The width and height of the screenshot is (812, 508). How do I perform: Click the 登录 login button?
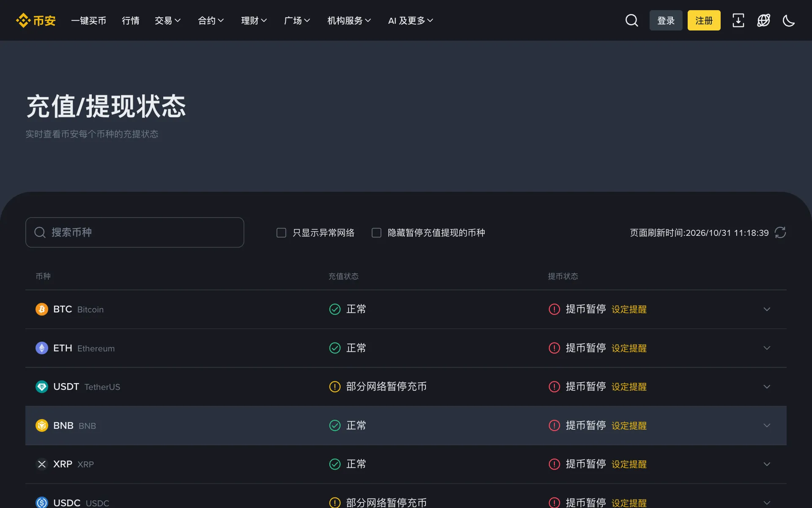666,20
